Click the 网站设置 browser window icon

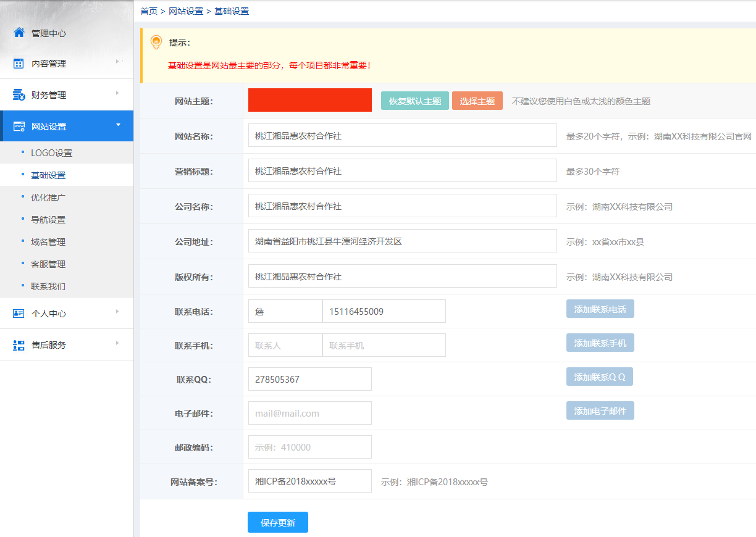19,127
